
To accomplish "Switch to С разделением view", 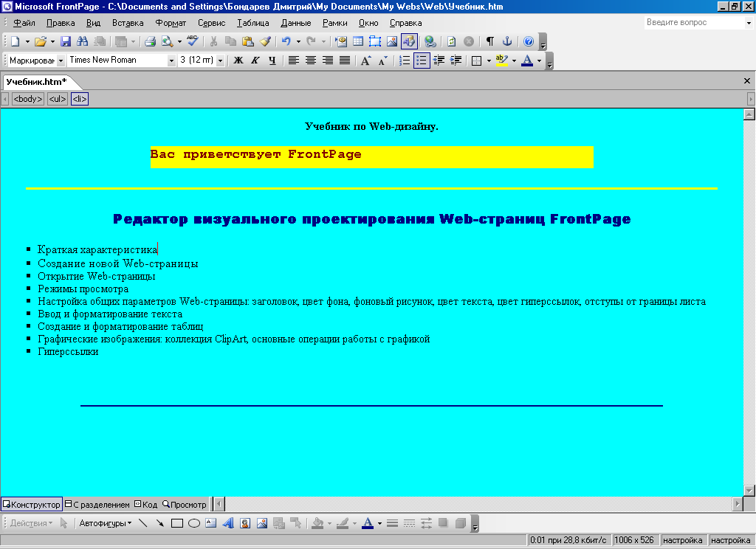I will [x=98, y=504].
